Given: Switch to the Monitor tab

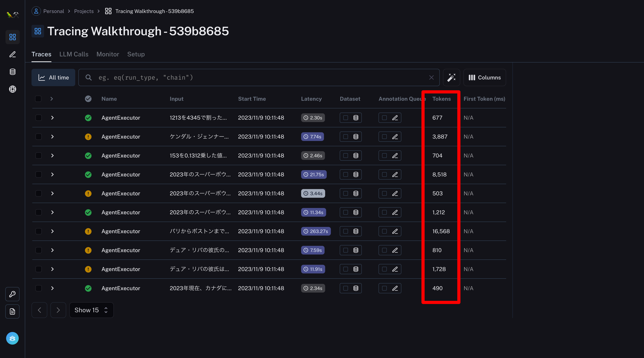Looking at the screenshot, I should point(108,54).
